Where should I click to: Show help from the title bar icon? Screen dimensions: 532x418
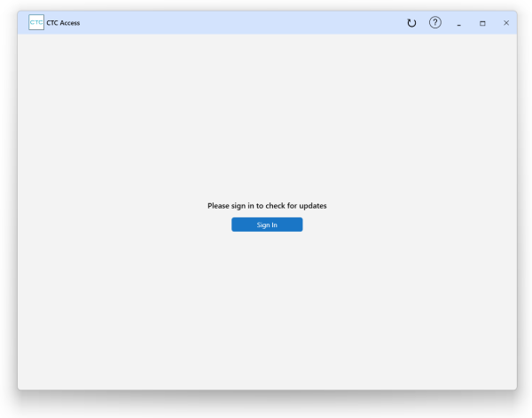[x=435, y=23]
